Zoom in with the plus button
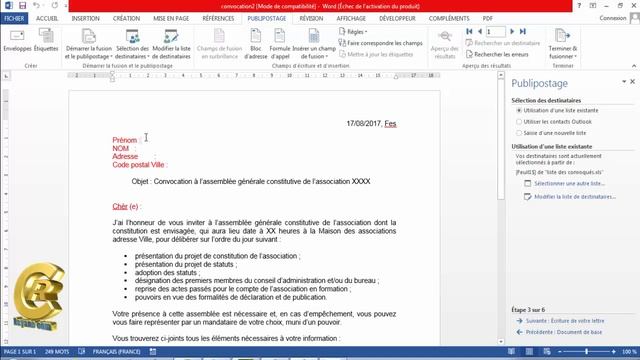Image resolution: width=640 pixels, height=360 pixels. [x=613, y=351]
